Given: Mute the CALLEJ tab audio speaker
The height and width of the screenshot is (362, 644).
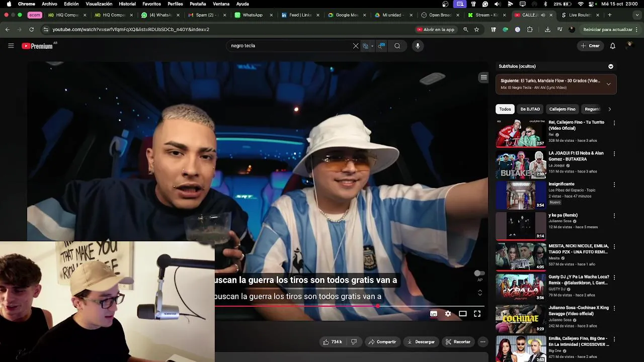Looking at the screenshot, I should pyautogui.click(x=543, y=15).
